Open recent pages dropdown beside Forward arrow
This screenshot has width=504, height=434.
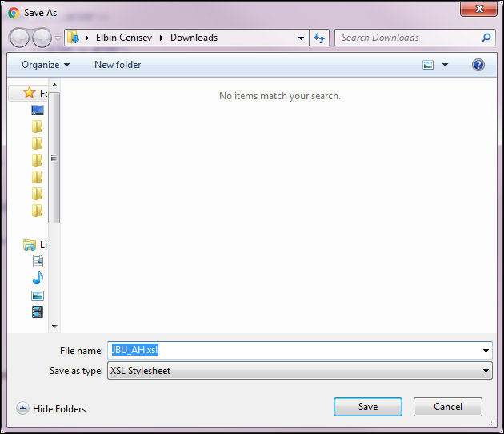point(58,38)
